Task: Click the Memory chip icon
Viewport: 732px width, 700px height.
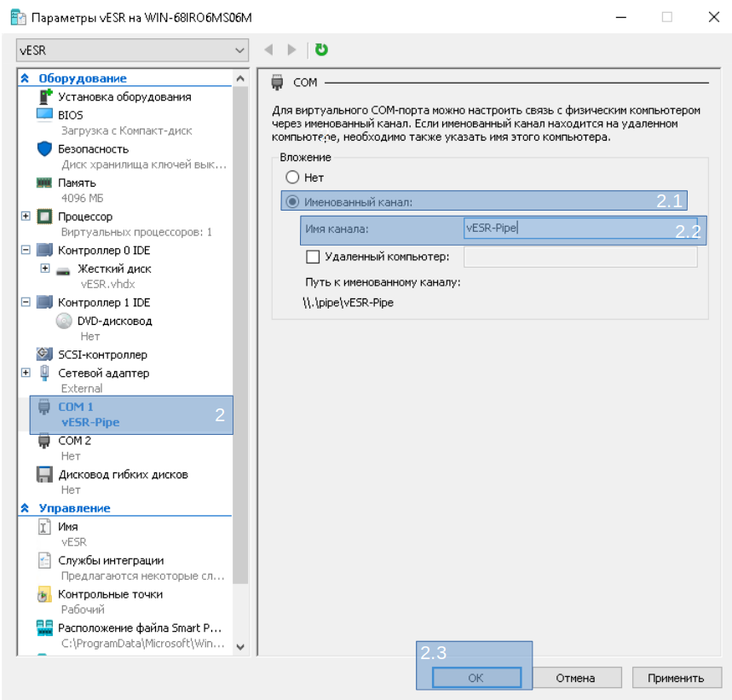Action: point(44,182)
